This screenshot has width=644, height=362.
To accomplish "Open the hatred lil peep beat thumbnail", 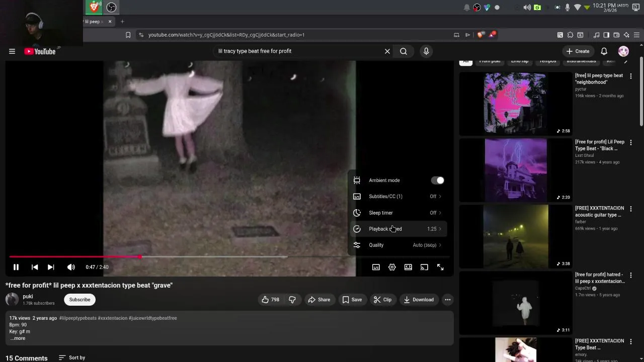I will pos(516,302).
